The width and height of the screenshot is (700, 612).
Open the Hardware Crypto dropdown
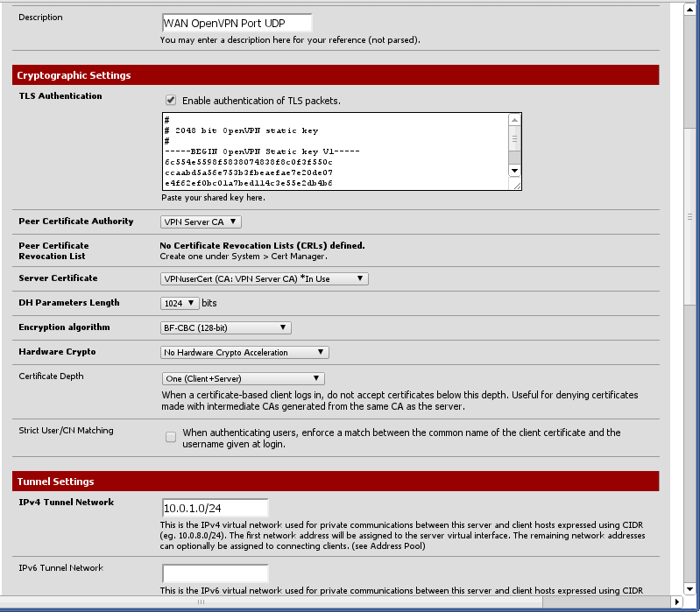coord(244,352)
